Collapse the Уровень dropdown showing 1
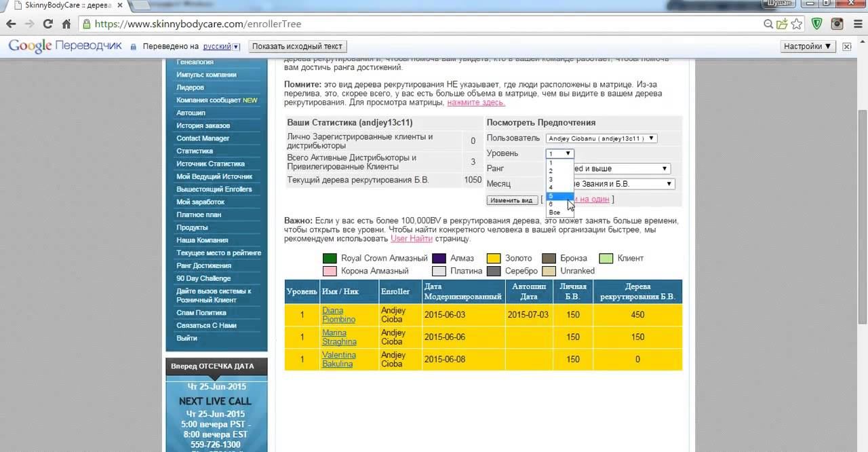This screenshot has height=452, width=868. coord(560,153)
